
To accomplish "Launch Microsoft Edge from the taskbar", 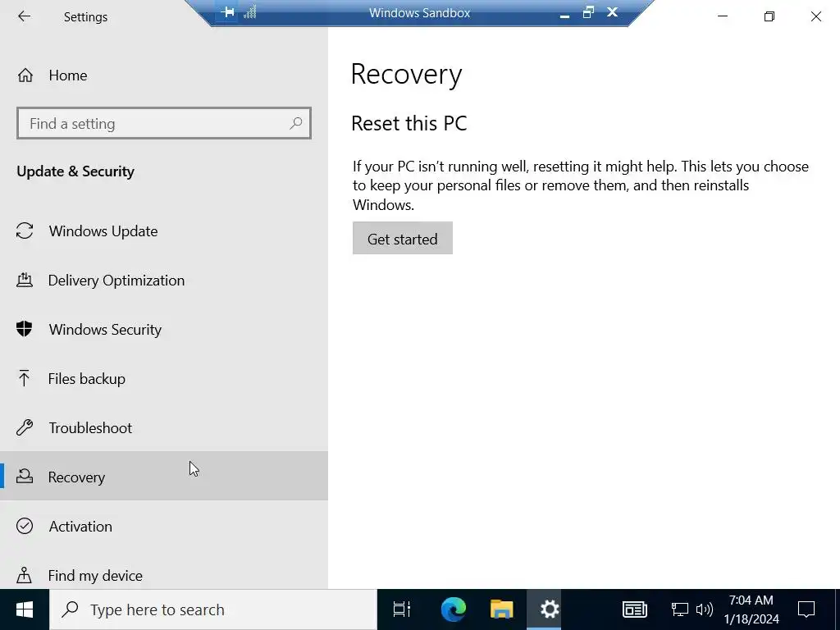I will click(x=453, y=609).
